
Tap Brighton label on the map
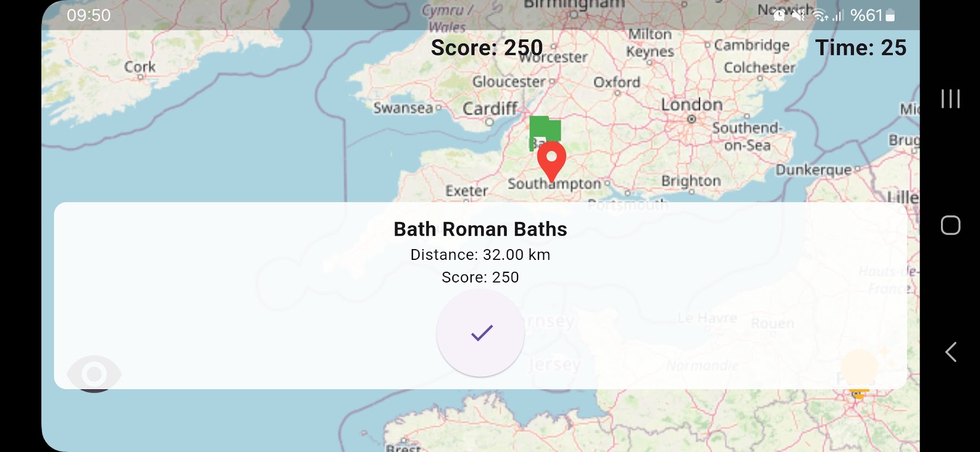tap(691, 181)
